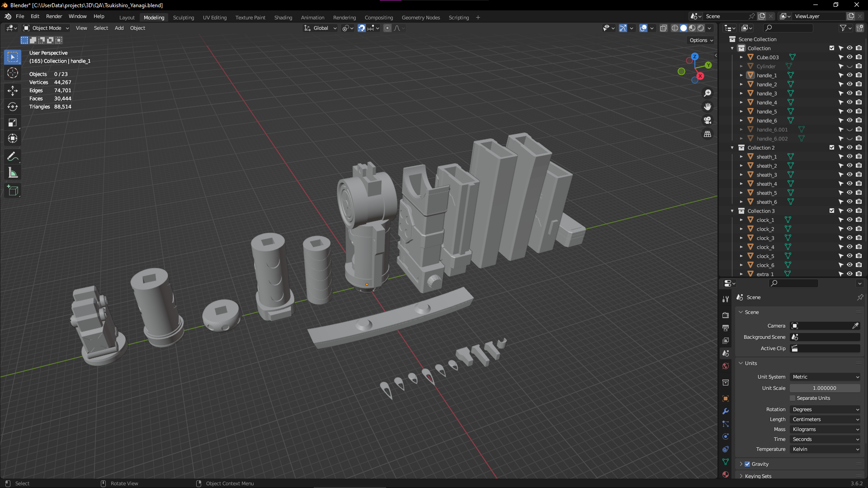Select the Add Cube tool

13,190
